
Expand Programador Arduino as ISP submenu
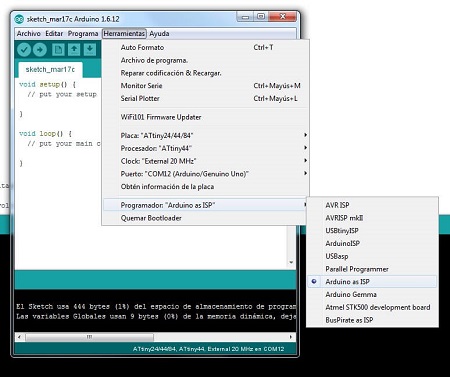[x=205, y=205]
